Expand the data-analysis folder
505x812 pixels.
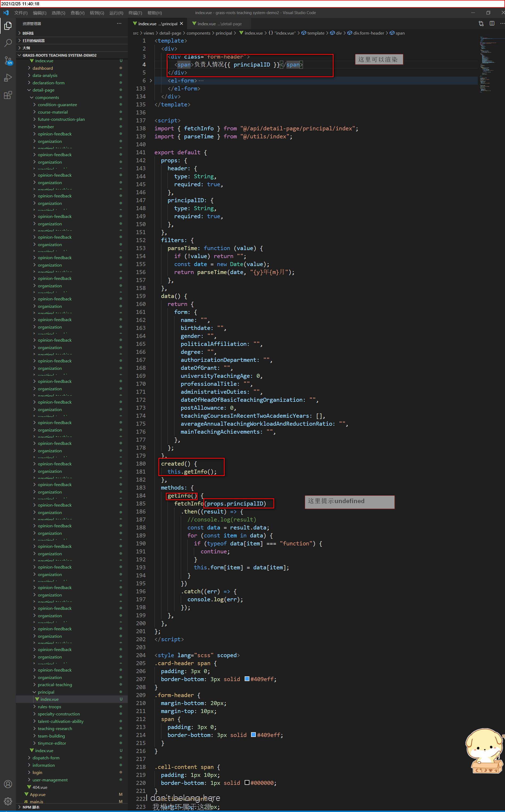[72, 75]
